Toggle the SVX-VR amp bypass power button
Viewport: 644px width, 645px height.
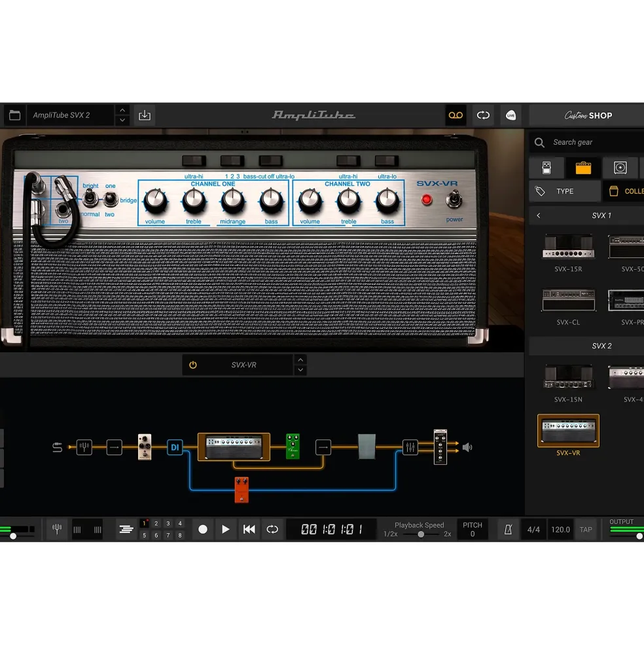(193, 365)
